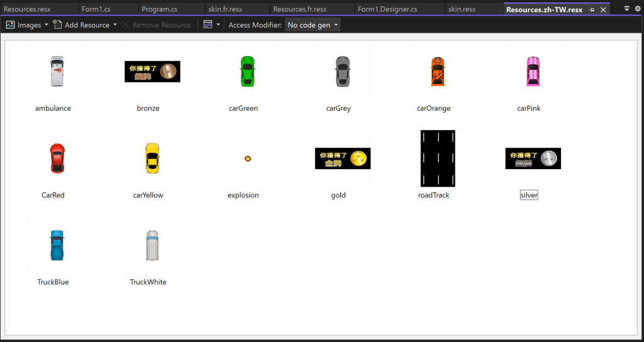Expand the Add Resource dropdown arrow
Image resolution: width=644 pixels, height=342 pixels.
(x=115, y=25)
